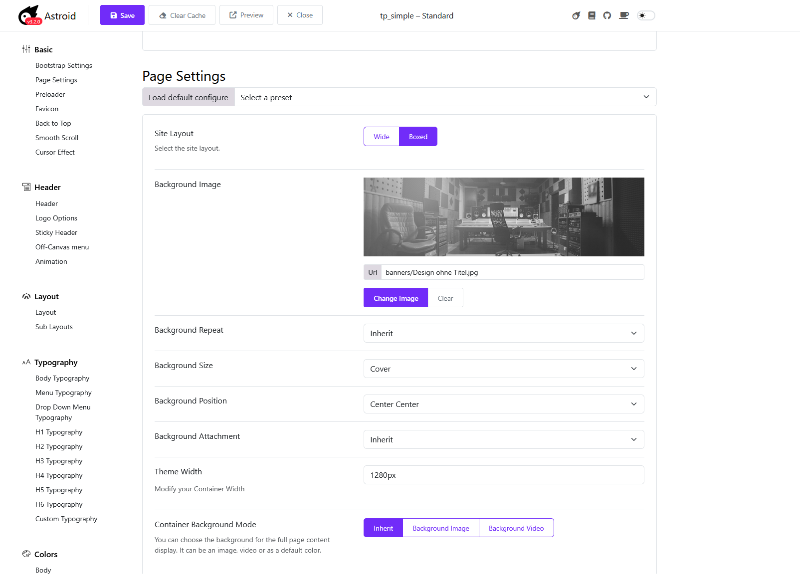This screenshot has width=800, height=574.
Task: Open Bootstrap Settings in sidebar
Action: (64, 65)
